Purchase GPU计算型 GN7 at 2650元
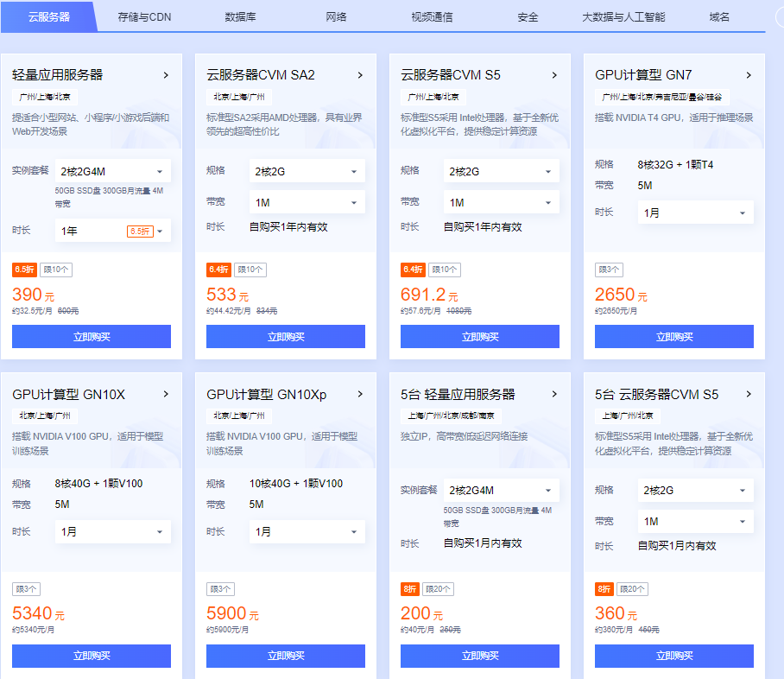 674,337
